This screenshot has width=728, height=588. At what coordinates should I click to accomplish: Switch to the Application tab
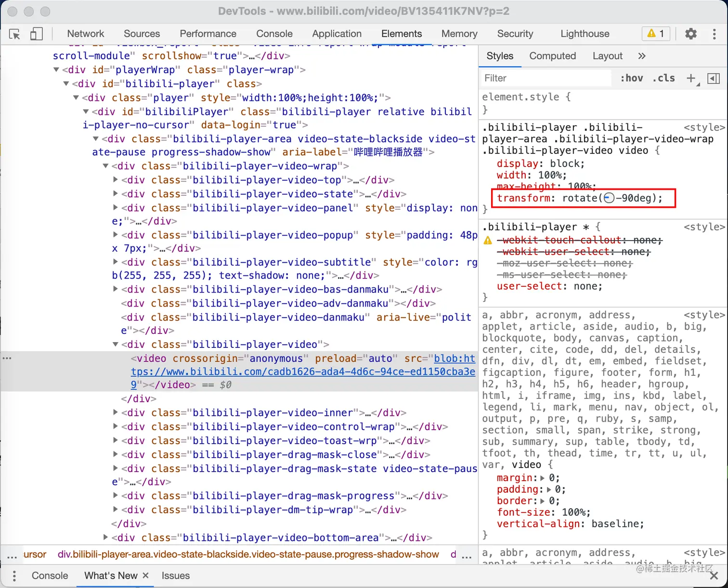click(x=337, y=34)
